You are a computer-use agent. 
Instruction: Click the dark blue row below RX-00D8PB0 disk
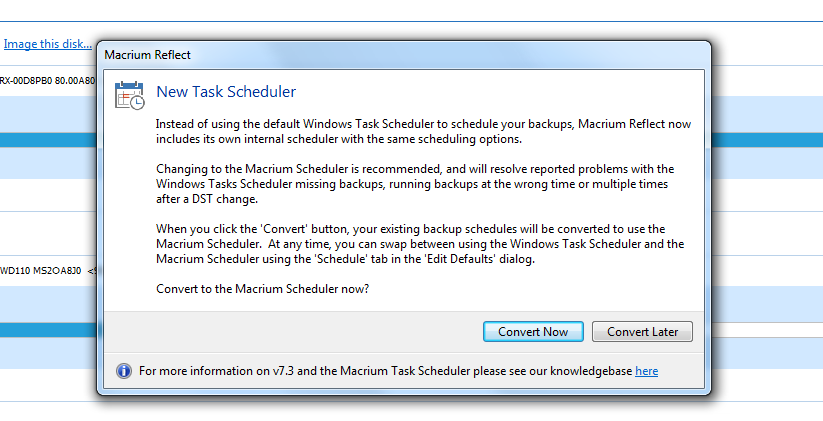(x=47, y=141)
